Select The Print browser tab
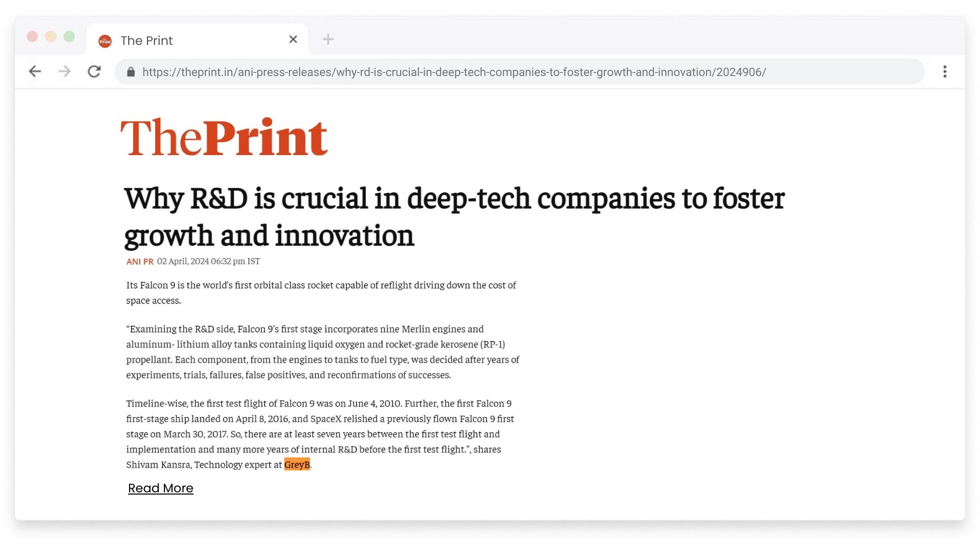The height and width of the screenshot is (551, 980). coord(198,40)
